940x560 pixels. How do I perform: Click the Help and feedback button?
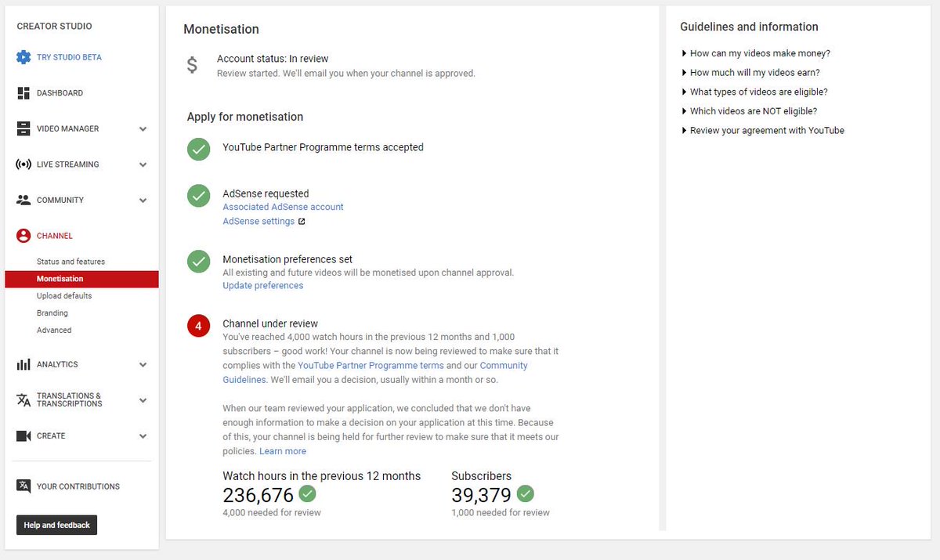click(x=56, y=525)
